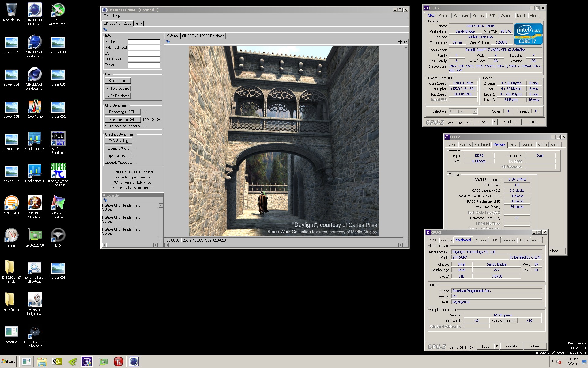The width and height of the screenshot is (588, 368).
Task: Open the Cinebench File menu
Action: 106,16
